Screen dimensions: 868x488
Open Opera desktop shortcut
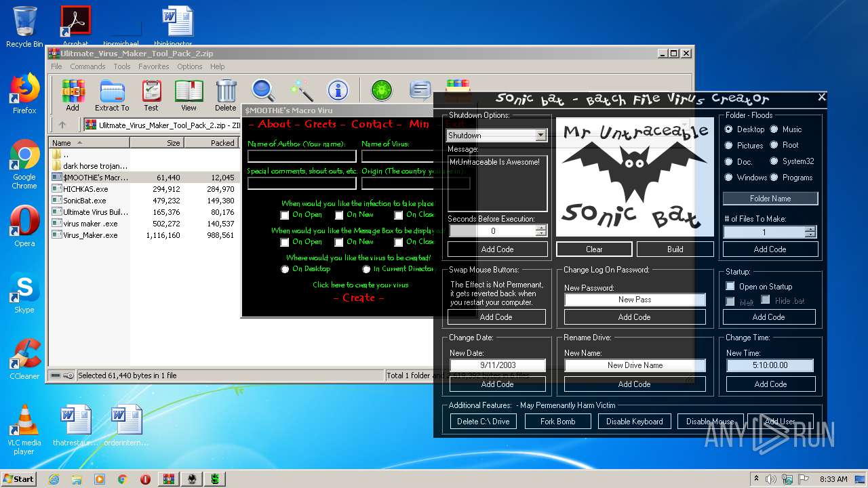(24, 227)
